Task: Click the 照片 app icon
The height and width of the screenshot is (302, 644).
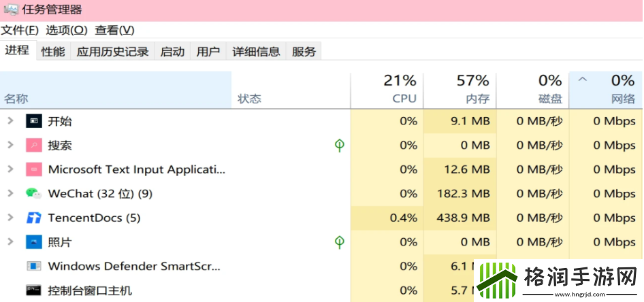Action: point(33,242)
